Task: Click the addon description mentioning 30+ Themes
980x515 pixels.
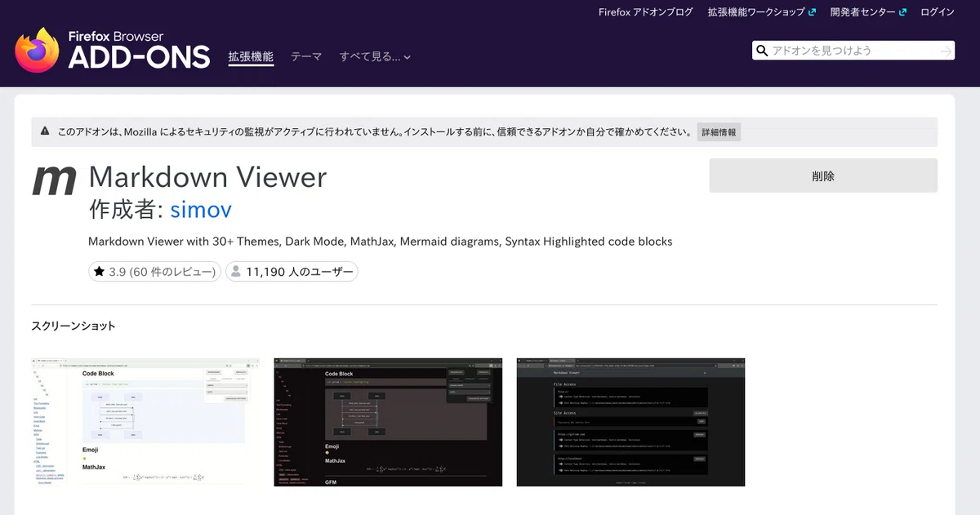Action: coord(380,242)
